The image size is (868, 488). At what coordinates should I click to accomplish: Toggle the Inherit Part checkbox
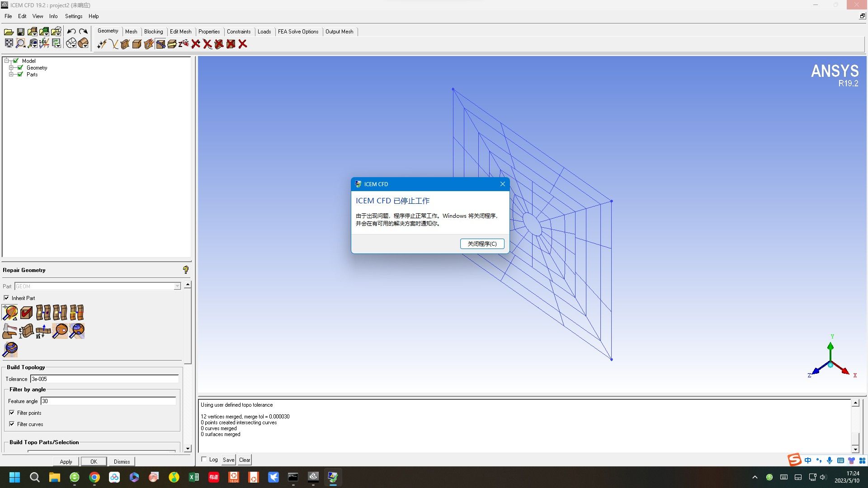(x=6, y=298)
